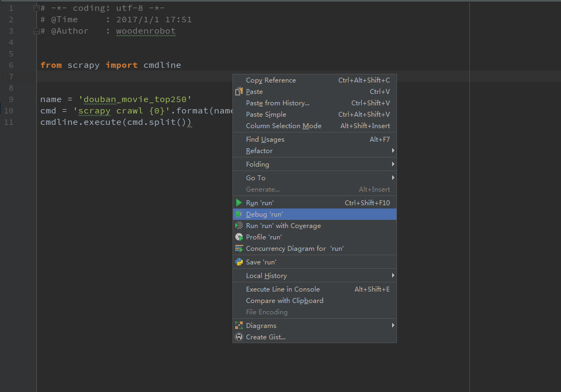Click the Python icon beside Save 'run'
Image resolution: width=561 pixels, height=392 pixels.
tap(239, 262)
